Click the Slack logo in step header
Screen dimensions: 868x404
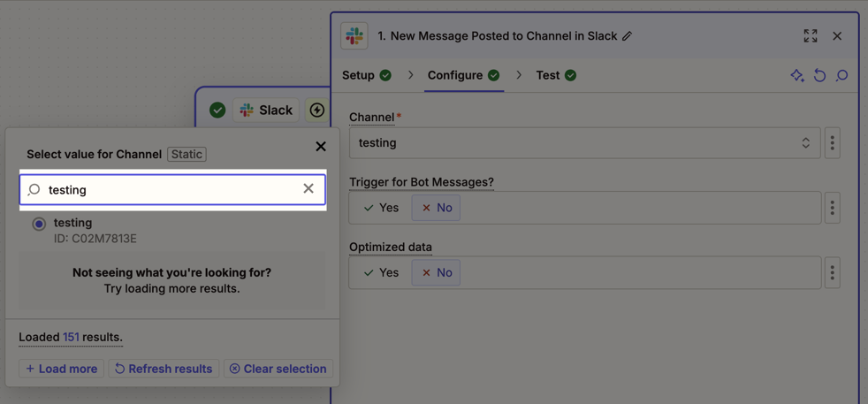[x=354, y=35]
